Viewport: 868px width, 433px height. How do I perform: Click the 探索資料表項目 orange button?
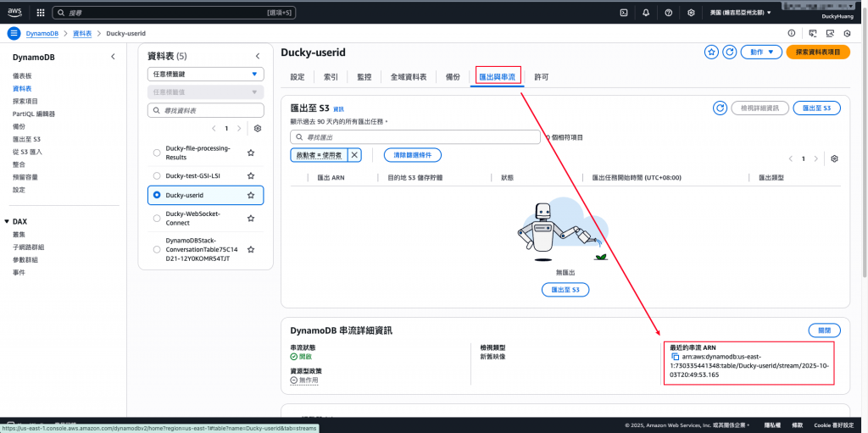pos(818,52)
